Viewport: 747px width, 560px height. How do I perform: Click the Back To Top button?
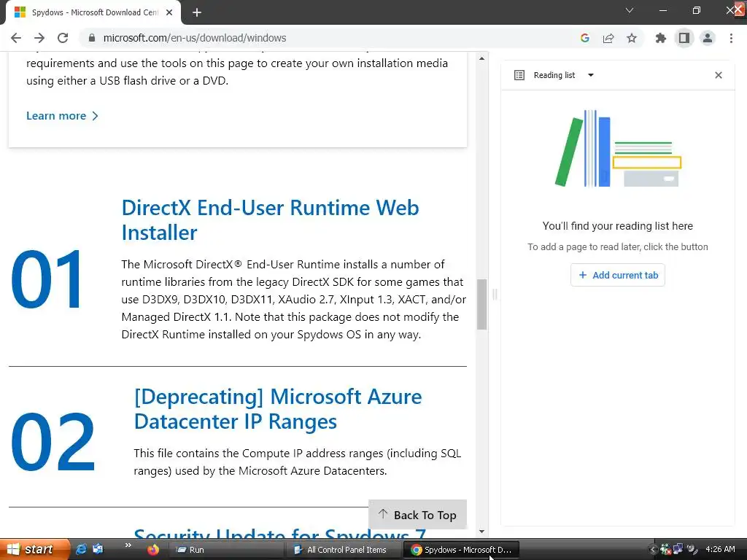(x=418, y=515)
